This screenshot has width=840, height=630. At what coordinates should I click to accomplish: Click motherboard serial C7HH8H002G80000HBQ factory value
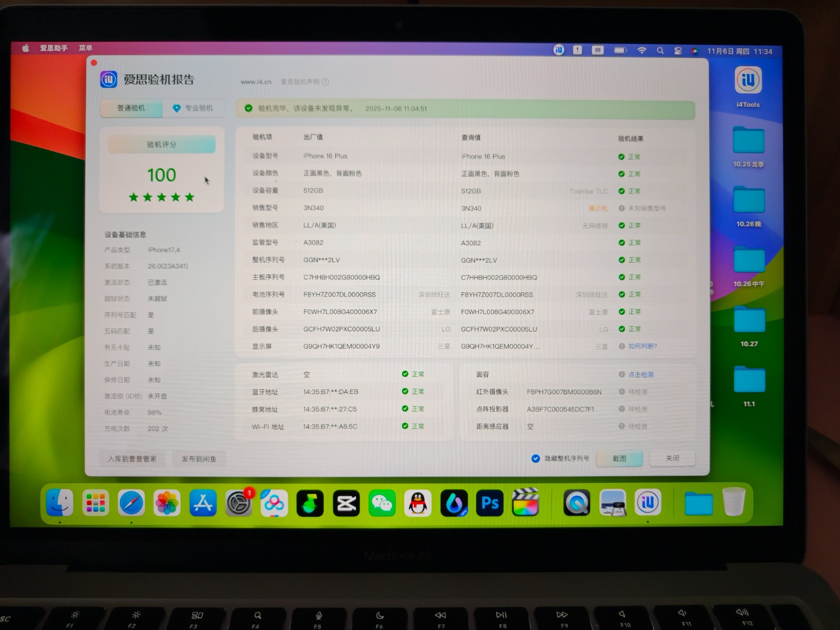[342, 277]
